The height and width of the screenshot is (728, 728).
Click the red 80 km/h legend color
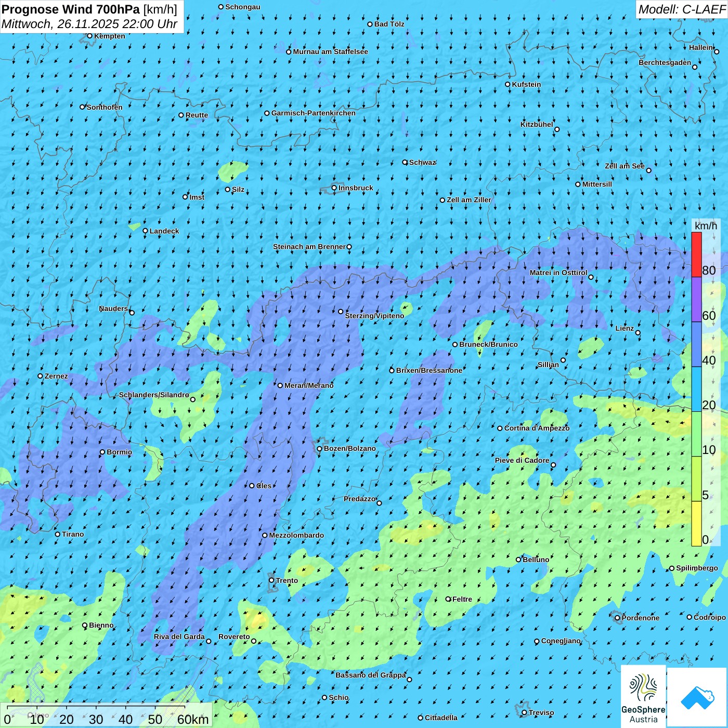(x=696, y=254)
